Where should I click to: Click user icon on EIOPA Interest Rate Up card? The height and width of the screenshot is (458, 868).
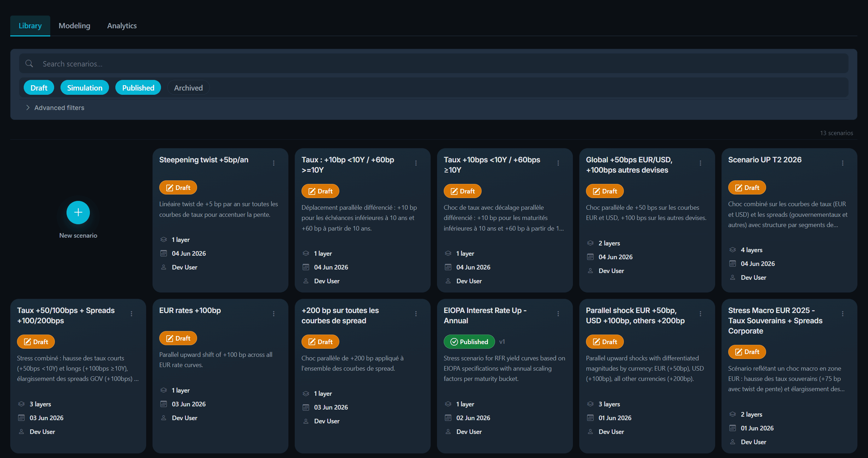(x=448, y=431)
